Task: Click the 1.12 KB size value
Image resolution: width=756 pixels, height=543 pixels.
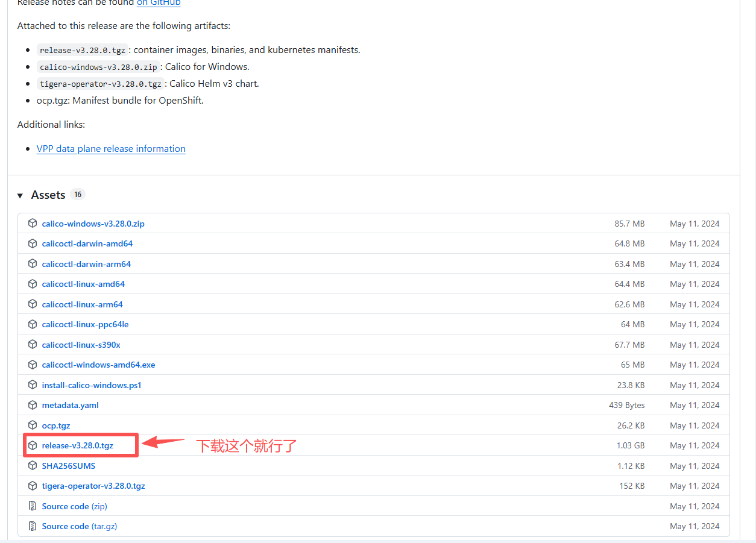Action: [x=631, y=466]
